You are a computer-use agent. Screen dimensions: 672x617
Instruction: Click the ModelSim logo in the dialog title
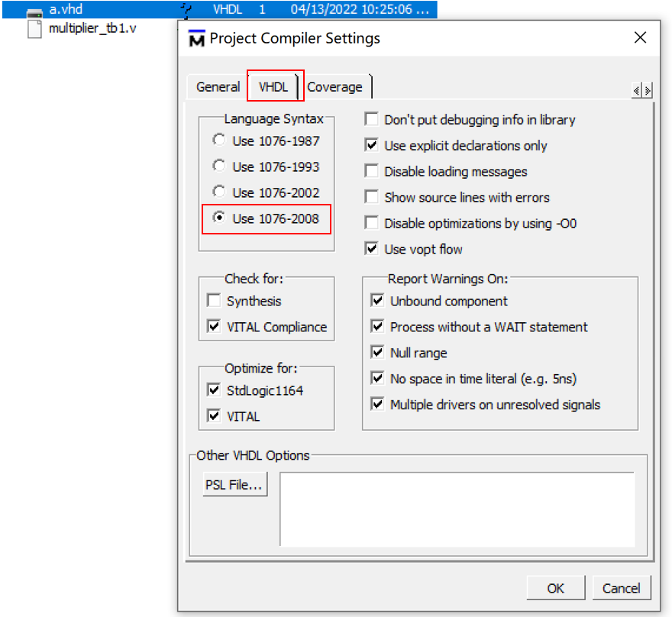coord(196,37)
